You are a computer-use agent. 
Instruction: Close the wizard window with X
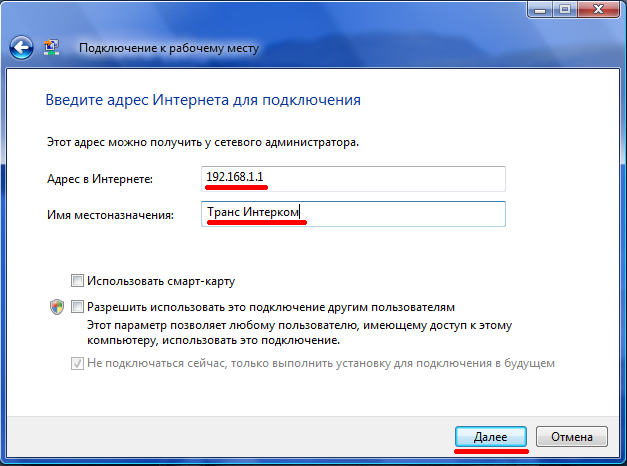[598, 10]
